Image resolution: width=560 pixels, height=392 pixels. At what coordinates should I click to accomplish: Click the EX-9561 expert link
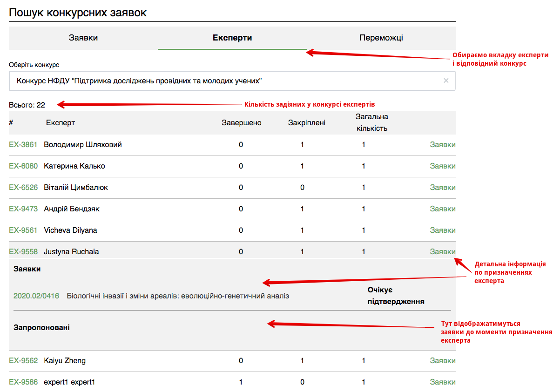[x=23, y=230]
